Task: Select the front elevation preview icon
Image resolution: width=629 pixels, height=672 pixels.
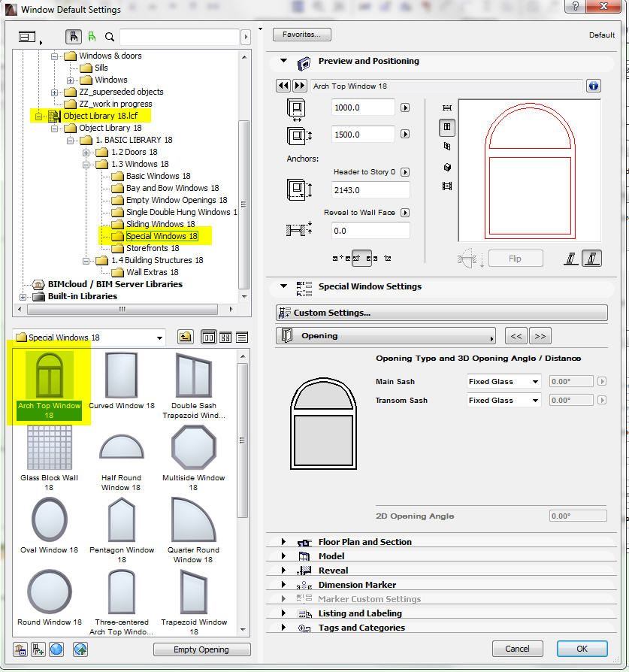Action: (447, 127)
